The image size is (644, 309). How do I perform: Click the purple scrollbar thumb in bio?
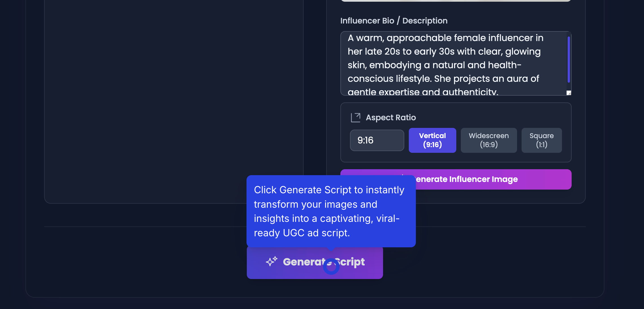point(569,59)
